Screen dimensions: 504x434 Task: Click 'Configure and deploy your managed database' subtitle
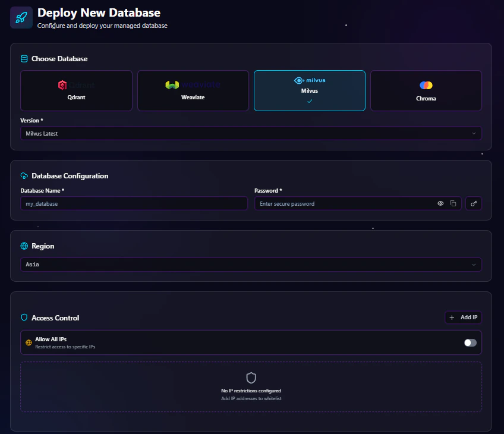[x=102, y=26]
